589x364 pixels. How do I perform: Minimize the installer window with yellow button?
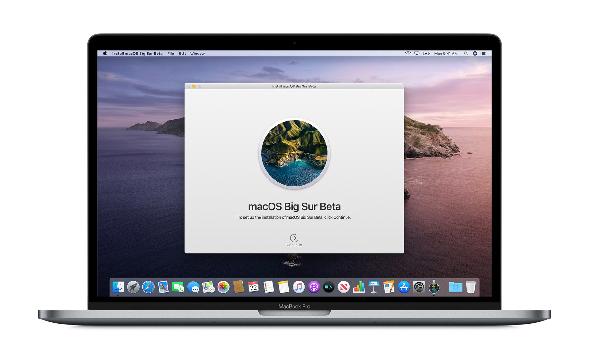pyautogui.click(x=194, y=86)
